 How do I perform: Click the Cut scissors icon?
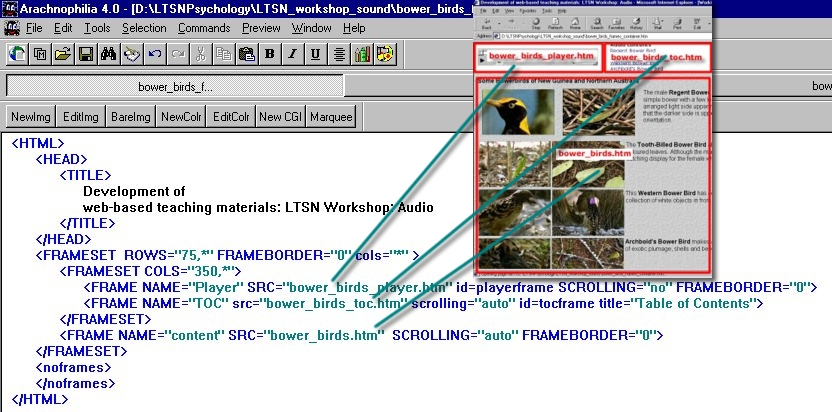tap(202, 53)
